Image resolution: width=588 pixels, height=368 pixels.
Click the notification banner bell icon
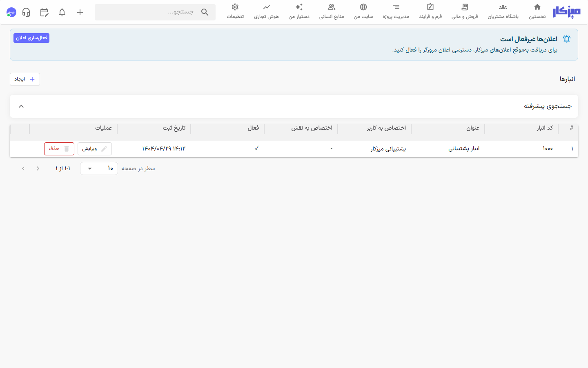coord(567,39)
